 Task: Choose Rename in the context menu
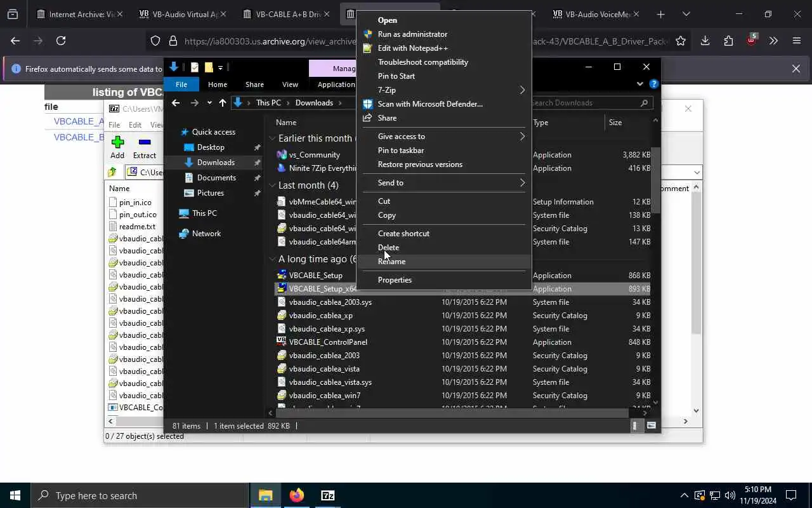click(391, 262)
